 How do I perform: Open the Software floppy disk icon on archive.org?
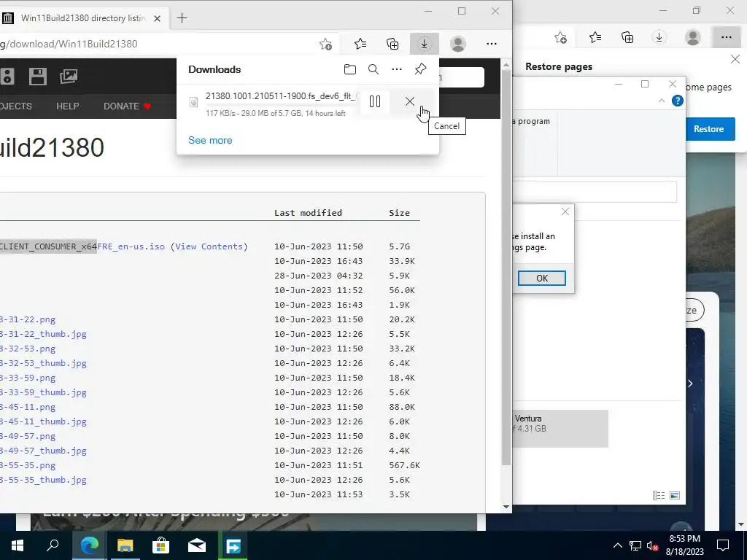pos(38,76)
